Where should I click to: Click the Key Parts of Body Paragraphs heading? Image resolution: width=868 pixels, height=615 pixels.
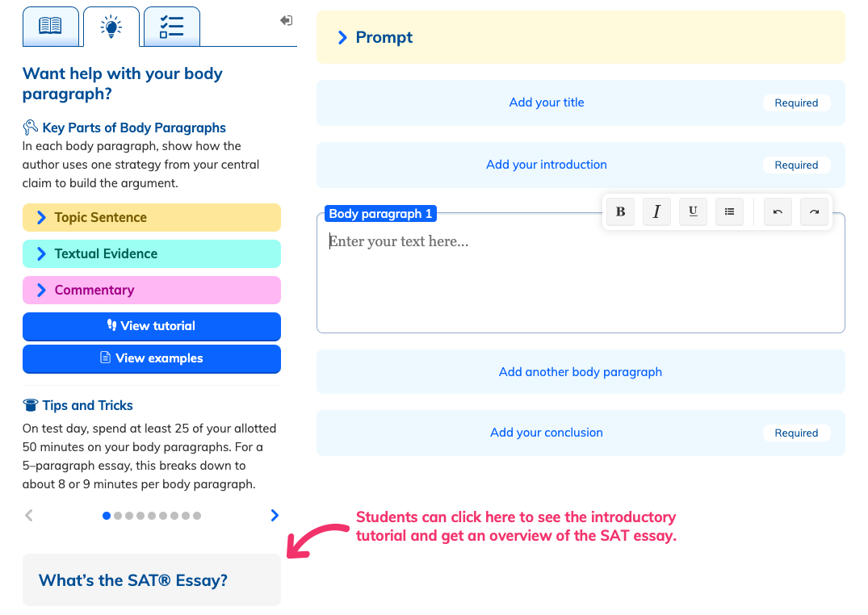tap(134, 128)
